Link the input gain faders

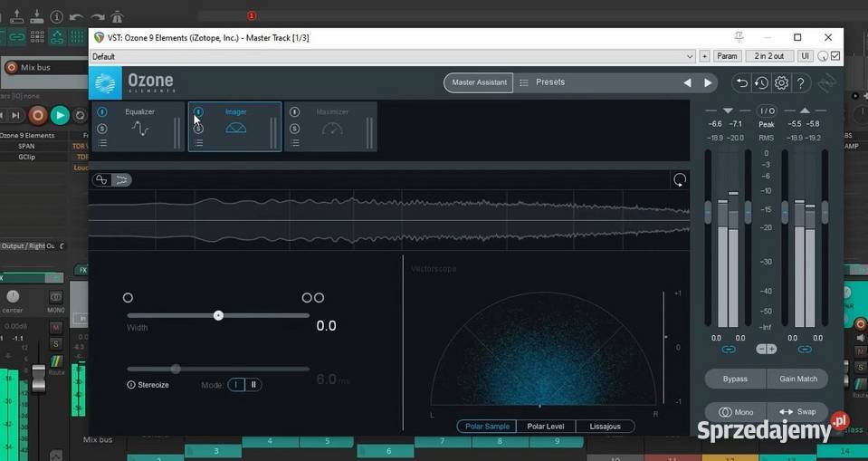[729, 349]
